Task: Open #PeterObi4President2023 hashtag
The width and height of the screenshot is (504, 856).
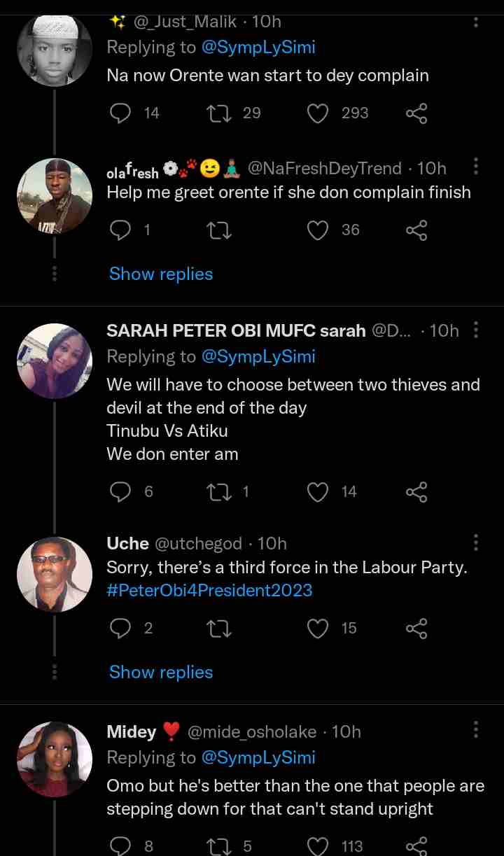Action: 209,590
